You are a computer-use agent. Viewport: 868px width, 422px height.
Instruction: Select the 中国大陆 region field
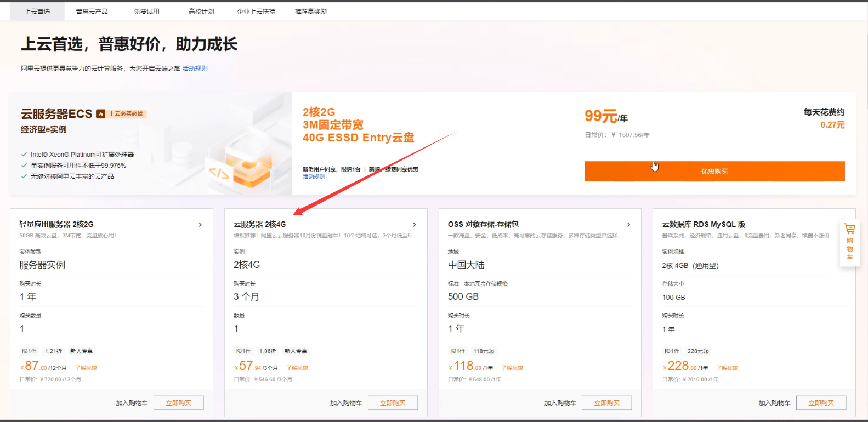coord(540,265)
